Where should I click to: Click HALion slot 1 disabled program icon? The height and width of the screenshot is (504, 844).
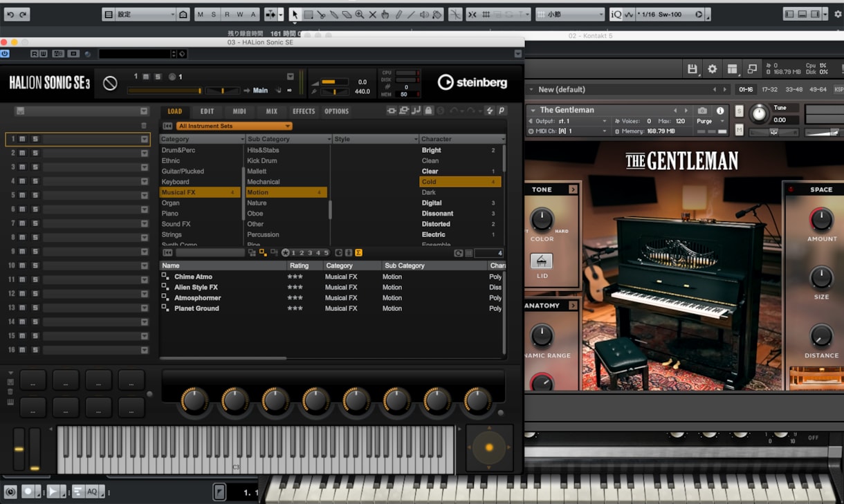pos(110,83)
